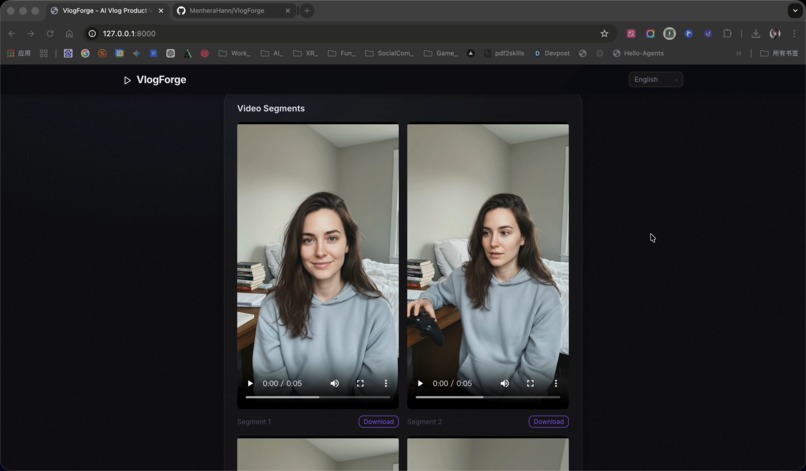806x471 pixels.
Task: Open the Game_ bookmarks folder
Action: pos(441,53)
